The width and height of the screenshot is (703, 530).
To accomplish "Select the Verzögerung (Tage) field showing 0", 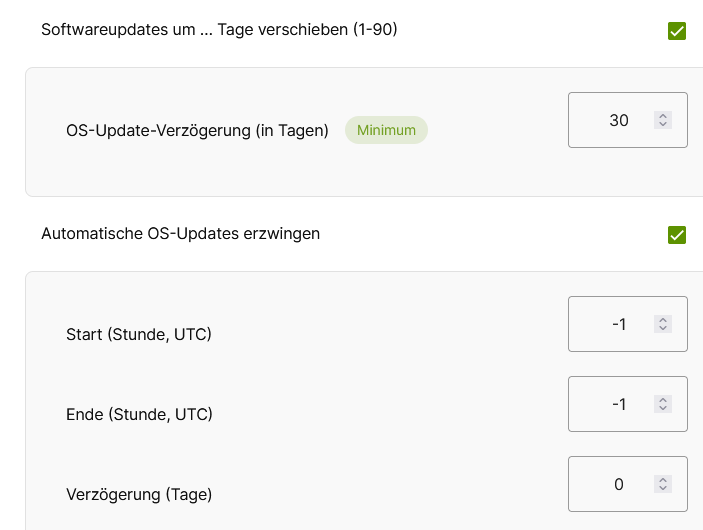I will 628,484.
